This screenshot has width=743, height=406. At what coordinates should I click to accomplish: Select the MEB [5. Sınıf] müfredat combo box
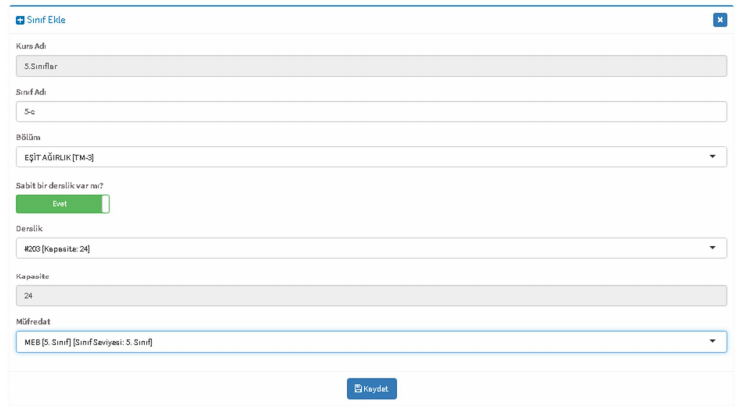[x=372, y=342]
